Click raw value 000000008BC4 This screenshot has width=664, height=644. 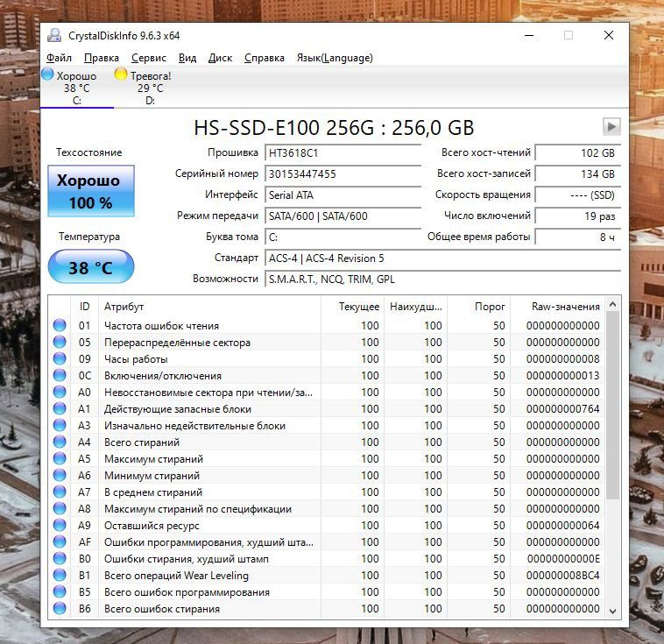[562, 576]
